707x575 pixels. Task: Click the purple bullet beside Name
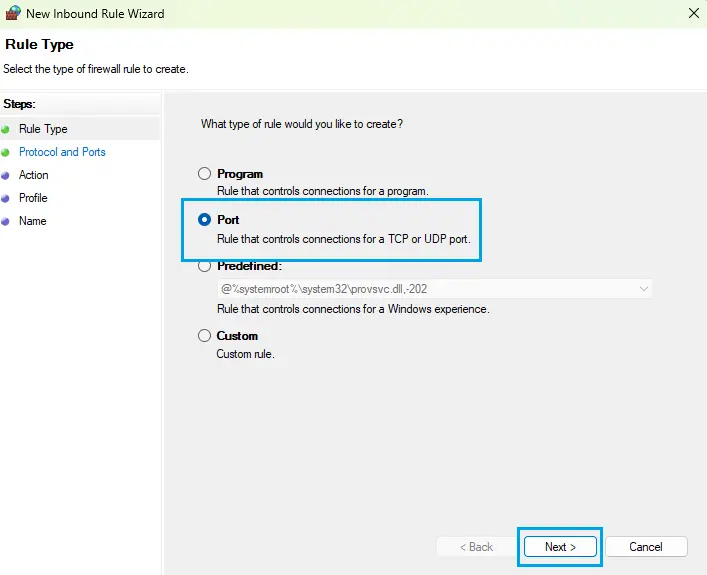(5, 222)
